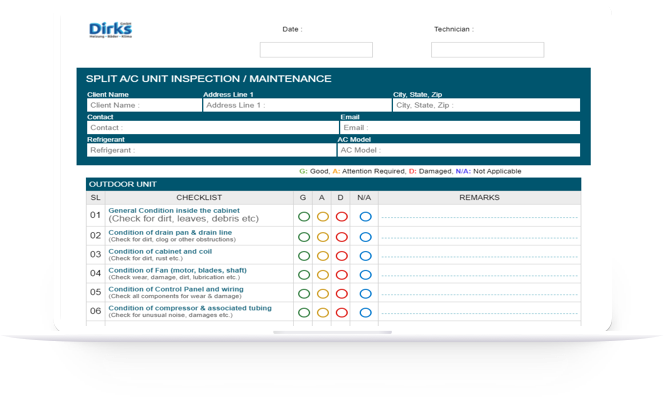664x397 pixels.
Task: Click the 'Not Applicable' legend text
Action: [x=497, y=171]
